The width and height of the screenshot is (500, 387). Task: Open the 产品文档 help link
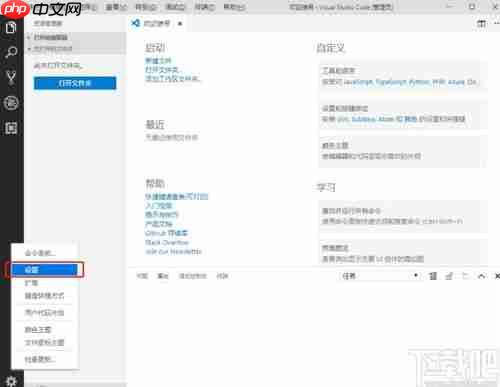point(159,224)
